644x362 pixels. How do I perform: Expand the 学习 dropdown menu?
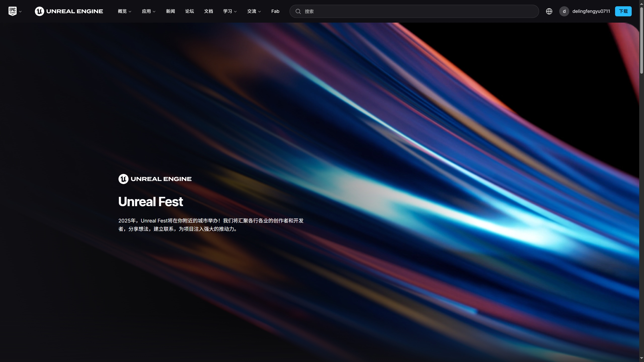(230, 11)
